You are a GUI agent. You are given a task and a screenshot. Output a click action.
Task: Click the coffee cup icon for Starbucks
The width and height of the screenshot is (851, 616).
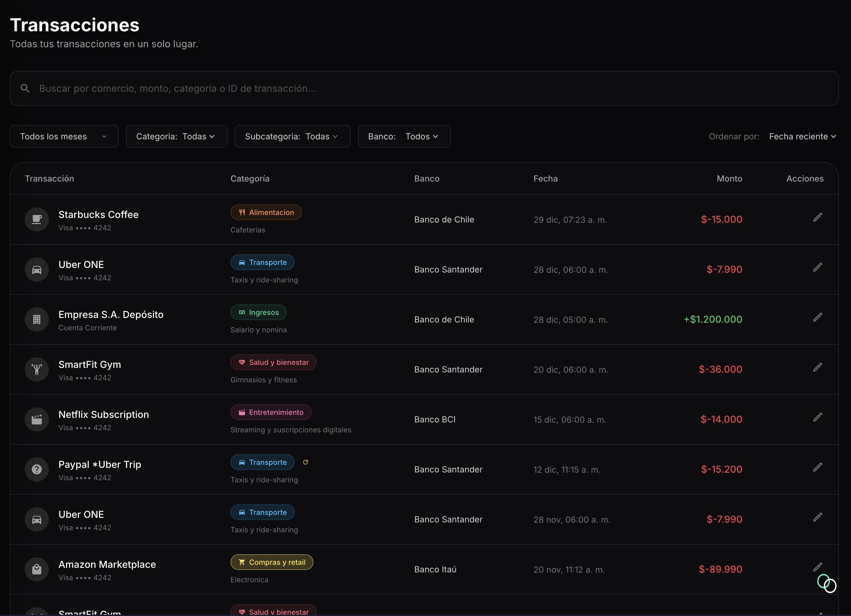point(37,220)
